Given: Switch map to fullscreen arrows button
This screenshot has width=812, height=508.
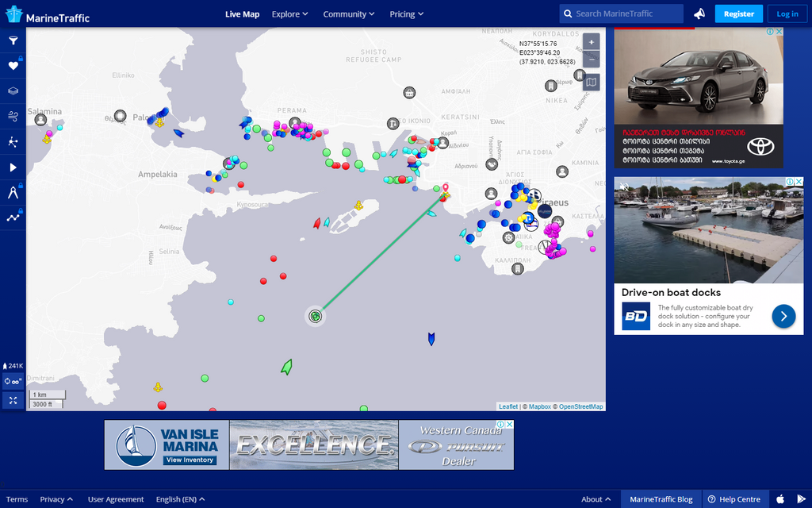Looking at the screenshot, I should tap(13, 400).
